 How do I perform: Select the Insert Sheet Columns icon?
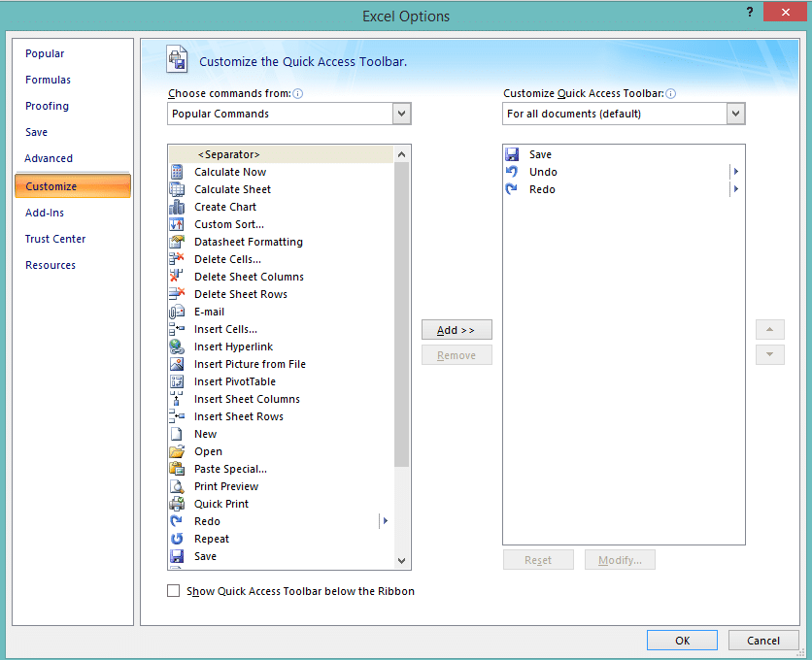coord(177,399)
